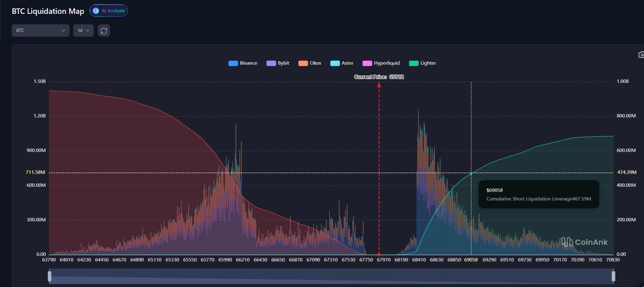Click the 69058 x-axis label
Screen dimensions: 644x287
coord(471,260)
